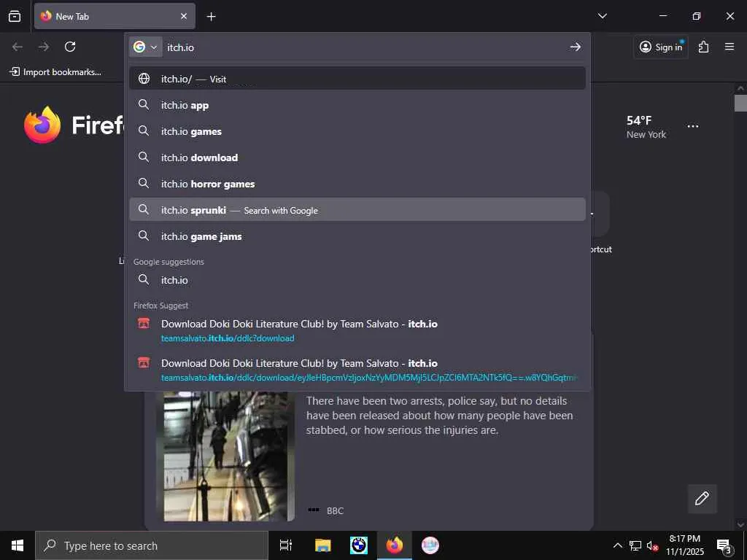Open the Extensions puzzle icon
Image resolution: width=747 pixels, height=560 pixels.
coord(704,47)
